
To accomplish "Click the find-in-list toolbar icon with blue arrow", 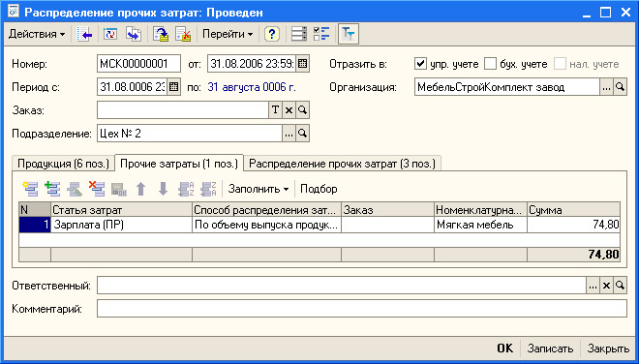I will [85, 34].
